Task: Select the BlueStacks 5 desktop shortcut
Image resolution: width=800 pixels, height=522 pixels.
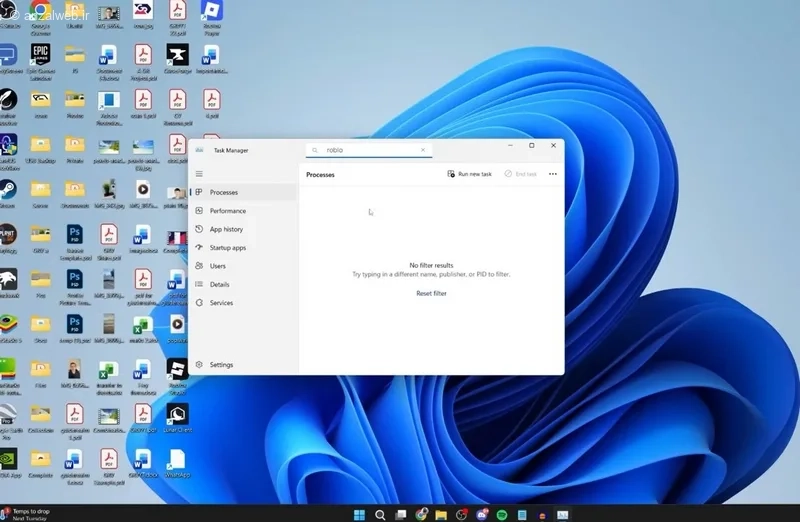Action: 9,328
